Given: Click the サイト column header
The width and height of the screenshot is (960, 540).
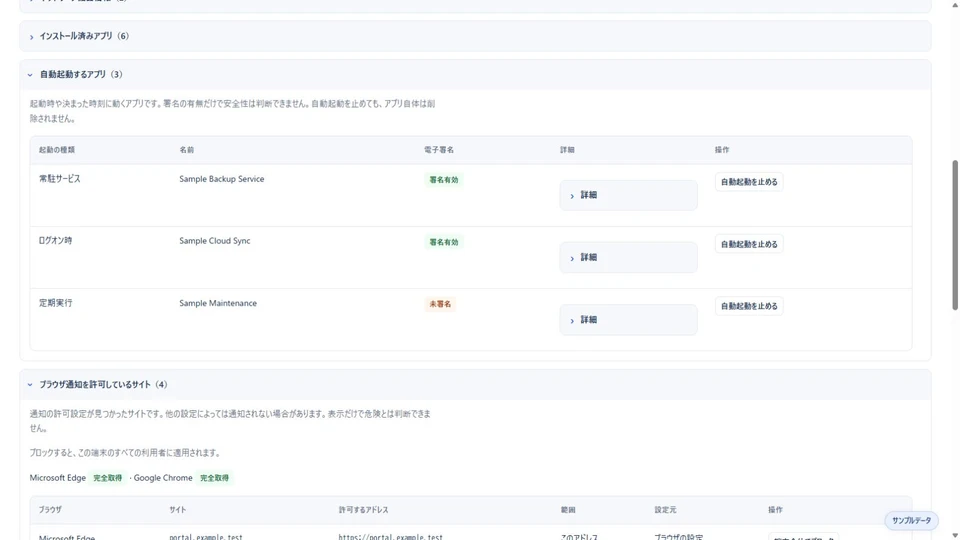Looking at the screenshot, I should click(x=178, y=510).
